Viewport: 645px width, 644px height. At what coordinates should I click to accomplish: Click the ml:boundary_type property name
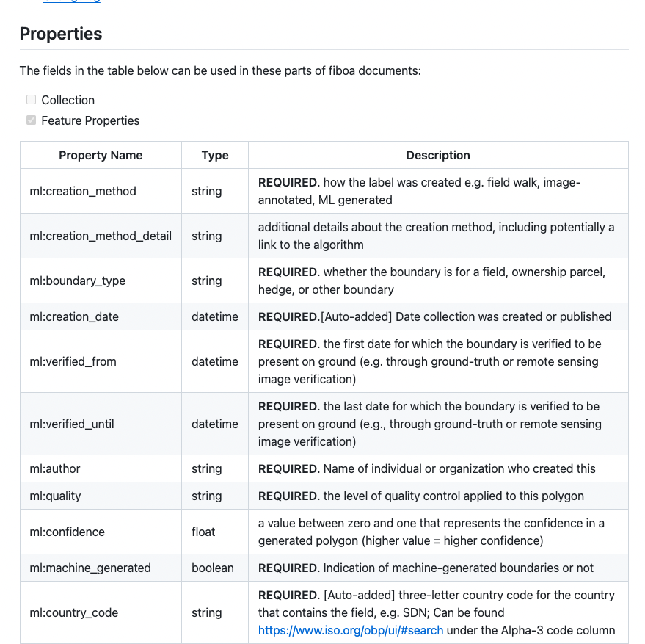78,281
